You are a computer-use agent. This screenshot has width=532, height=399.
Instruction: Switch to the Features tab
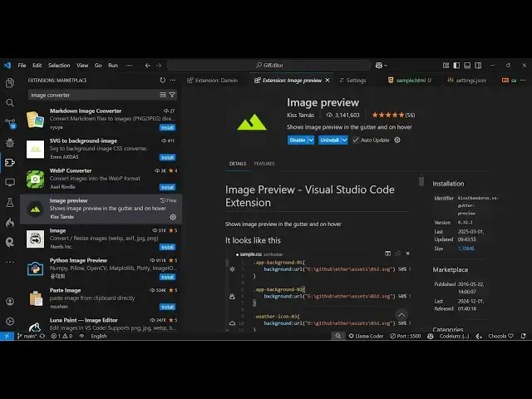coord(264,164)
